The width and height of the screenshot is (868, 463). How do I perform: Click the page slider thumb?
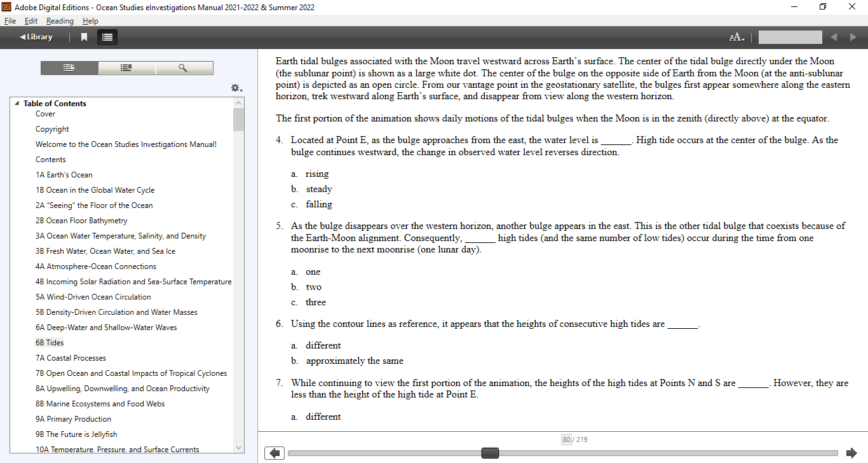(x=490, y=453)
